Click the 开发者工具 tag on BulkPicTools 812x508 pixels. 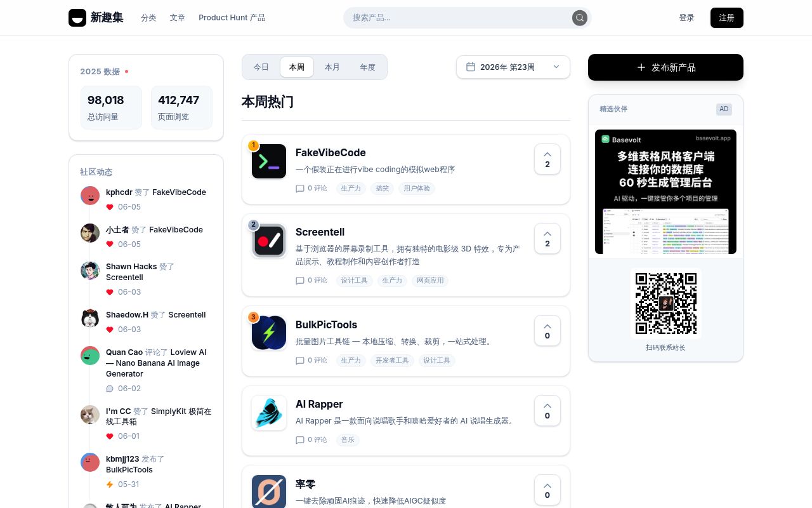(x=391, y=361)
